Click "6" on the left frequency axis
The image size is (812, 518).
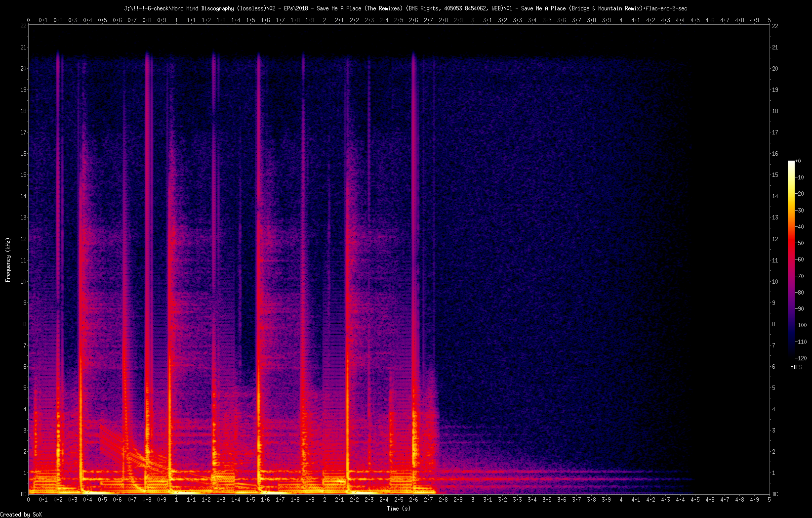25,367
